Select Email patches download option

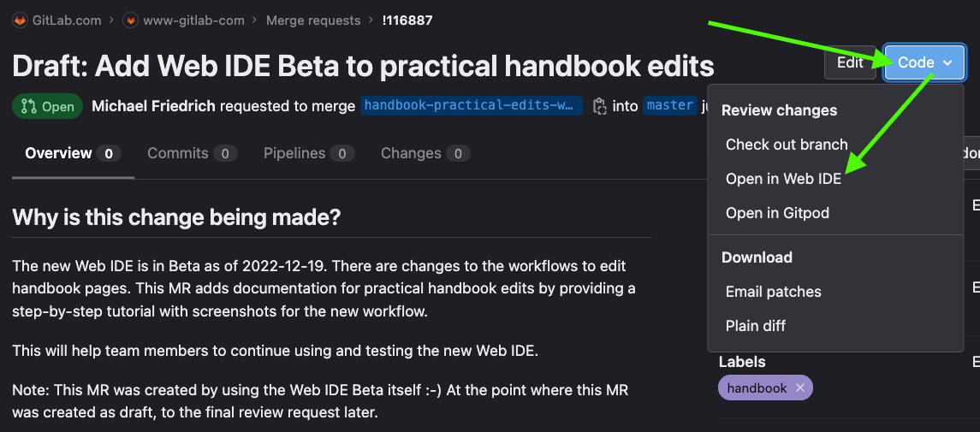tap(773, 292)
